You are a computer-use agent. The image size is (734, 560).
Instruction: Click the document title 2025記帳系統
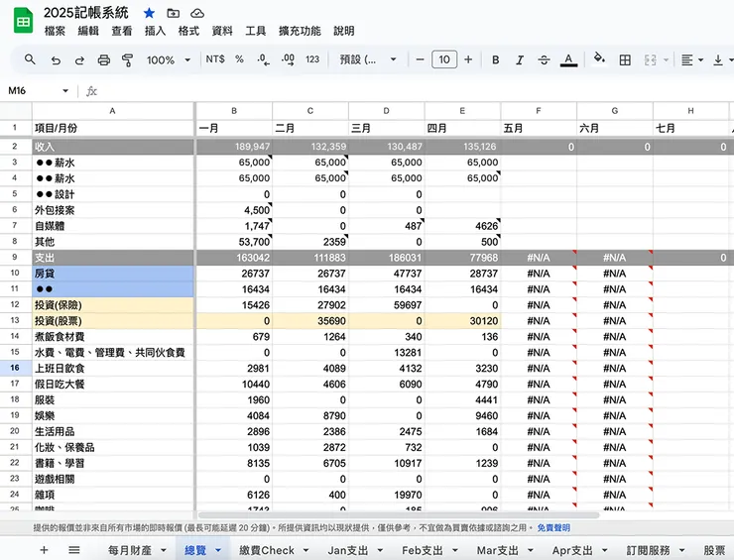coord(86,13)
